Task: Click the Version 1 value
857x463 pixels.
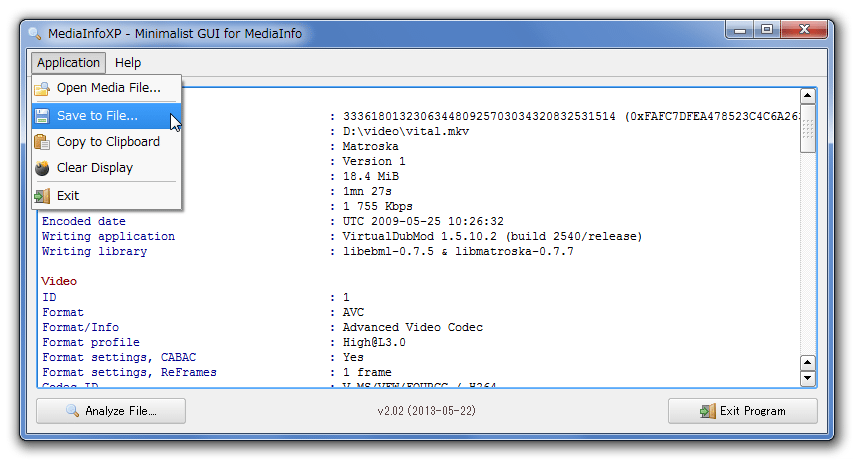Action: pyautogui.click(x=374, y=161)
